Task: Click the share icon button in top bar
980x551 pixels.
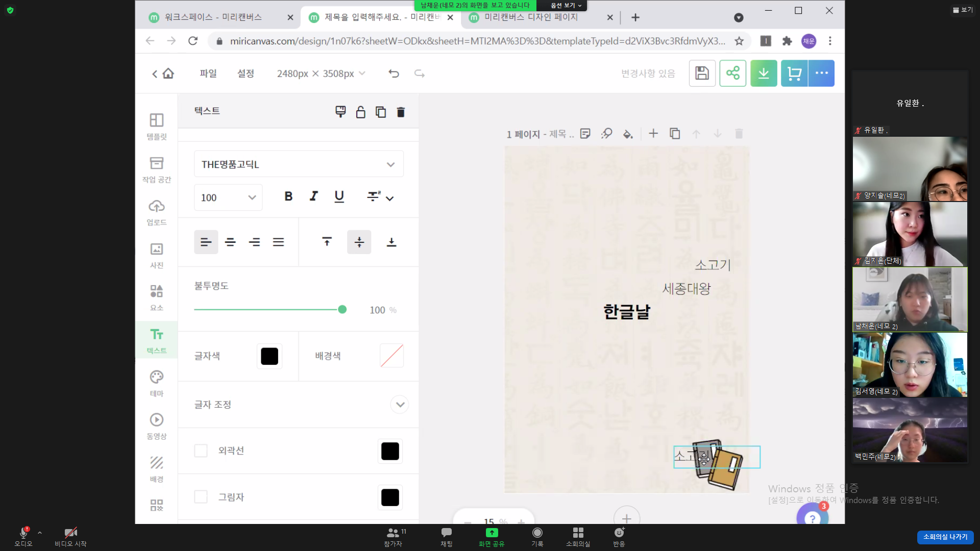Action: click(732, 73)
